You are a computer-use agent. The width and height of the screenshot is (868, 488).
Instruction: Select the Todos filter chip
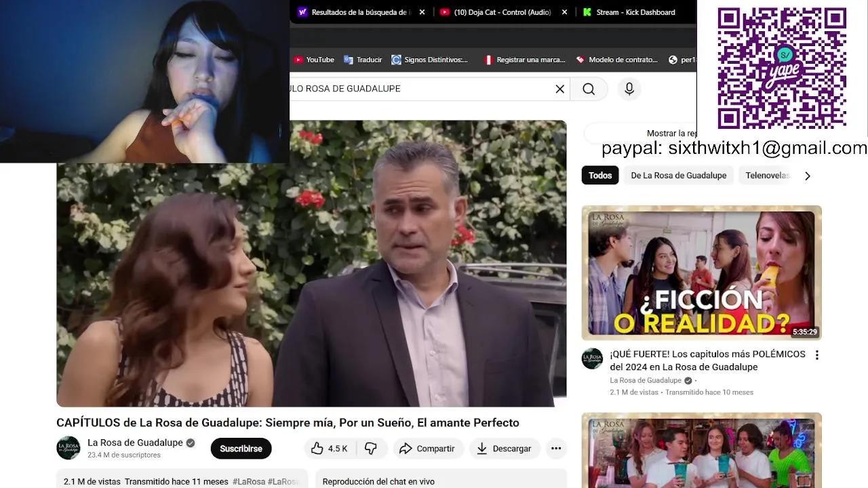600,176
